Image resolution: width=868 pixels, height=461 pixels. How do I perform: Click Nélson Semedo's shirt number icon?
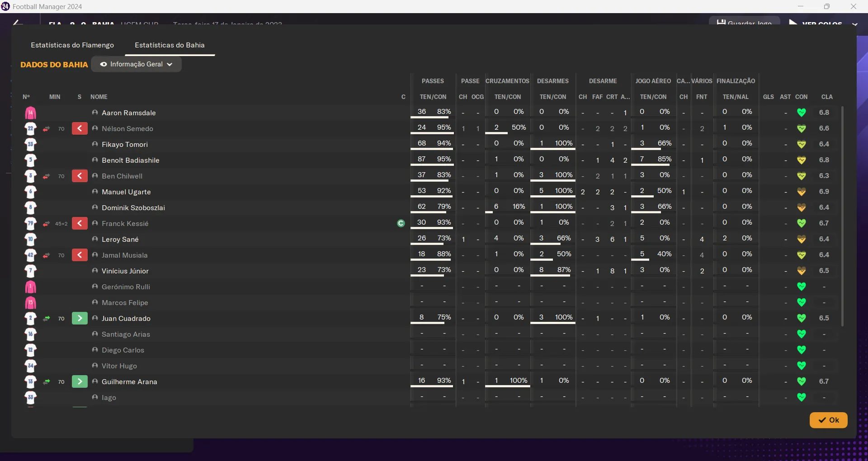[30, 129]
